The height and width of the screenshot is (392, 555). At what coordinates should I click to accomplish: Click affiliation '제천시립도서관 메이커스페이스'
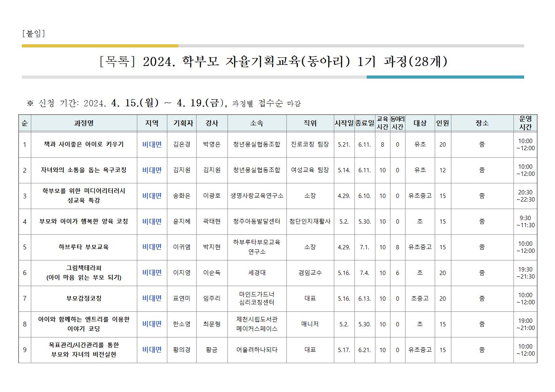click(257, 324)
